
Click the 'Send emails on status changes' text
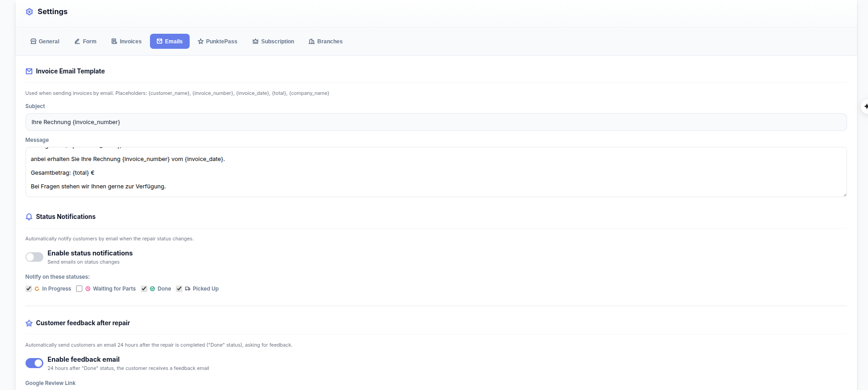coord(83,262)
